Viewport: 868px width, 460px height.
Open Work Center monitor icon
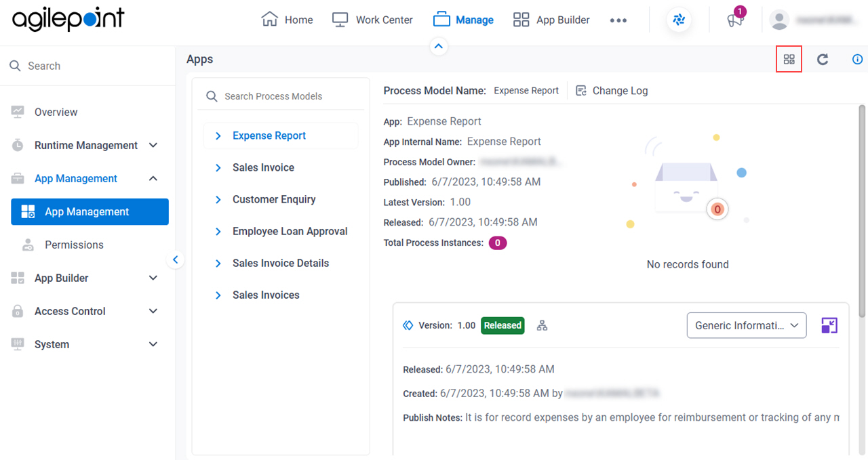340,20
